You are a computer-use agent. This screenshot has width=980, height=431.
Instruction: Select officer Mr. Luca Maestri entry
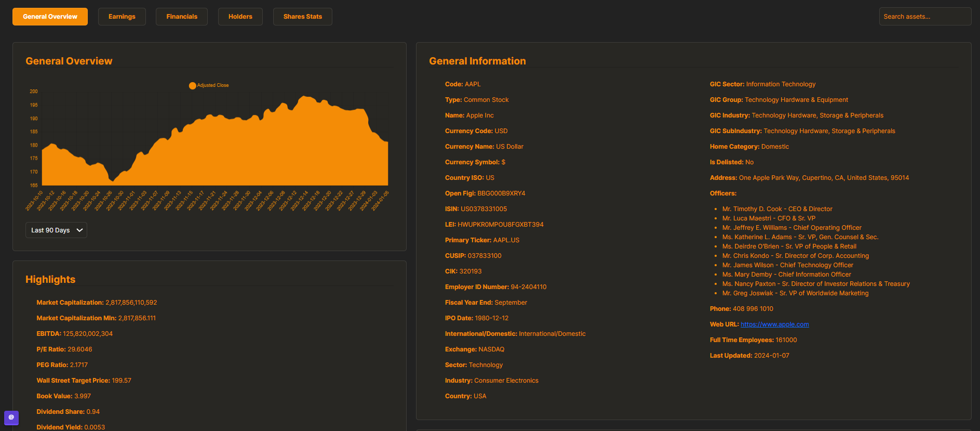click(x=769, y=218)
